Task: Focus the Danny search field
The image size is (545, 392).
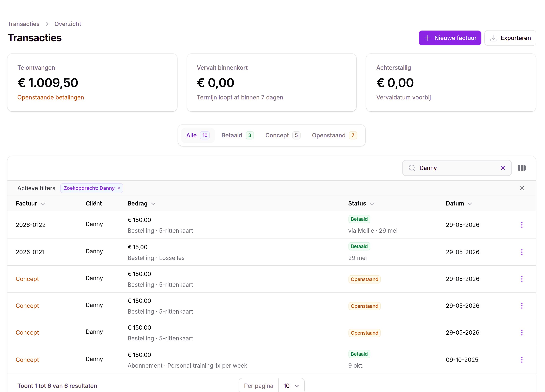Action: [457, 168]
